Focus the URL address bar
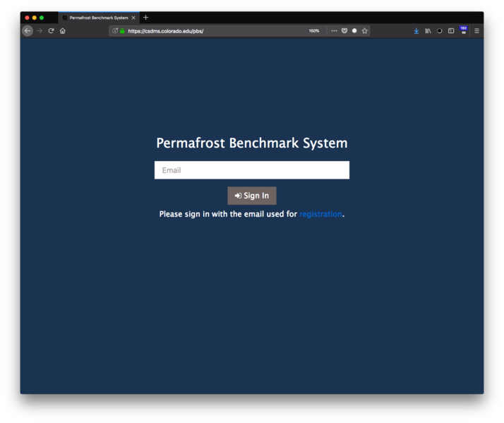Image resolution: width=504 pixels, height=423 pixels. (x=212, y=31)
